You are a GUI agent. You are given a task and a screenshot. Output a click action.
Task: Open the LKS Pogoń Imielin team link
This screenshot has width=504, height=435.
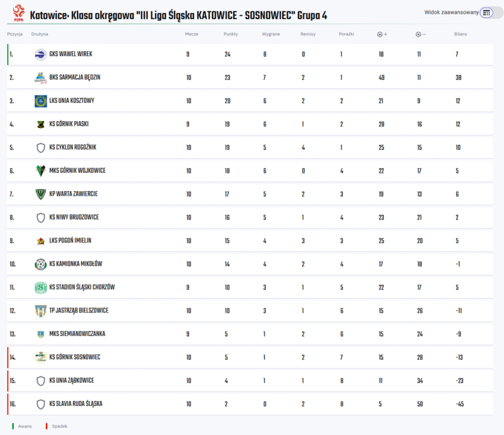click(x=71, y=241)
